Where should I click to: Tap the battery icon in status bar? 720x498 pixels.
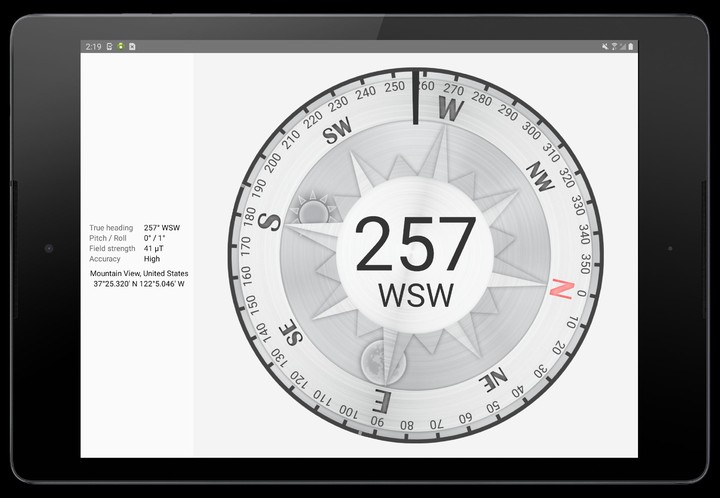click(x=630, y=46)
